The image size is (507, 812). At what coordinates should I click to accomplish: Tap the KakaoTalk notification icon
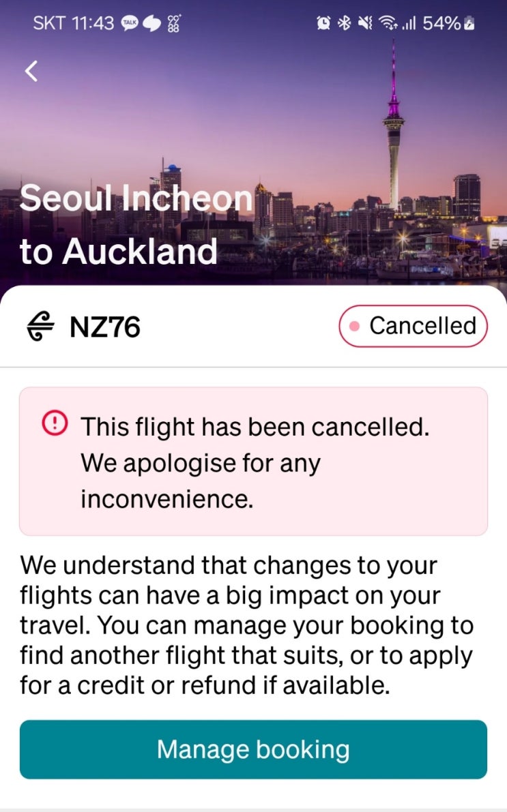point(130,23)
